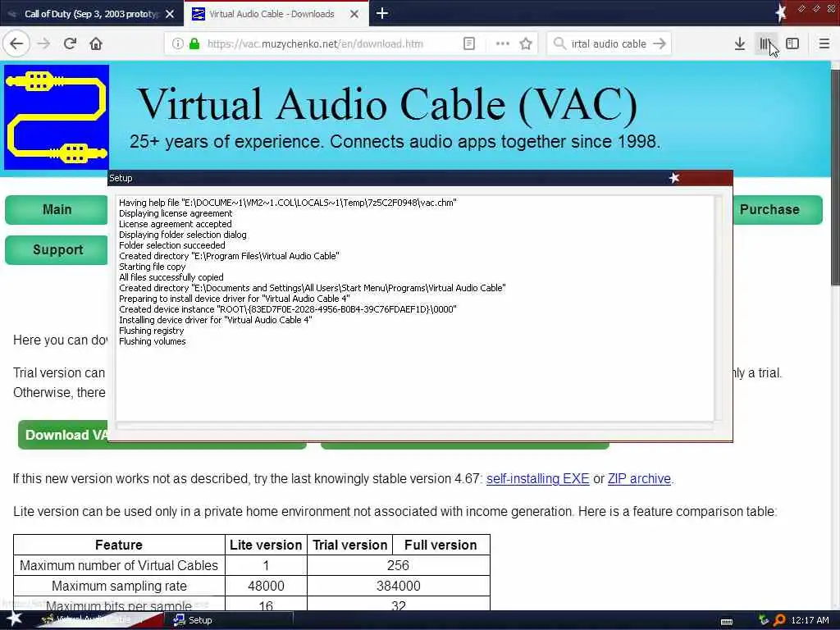Select 'Flushing registry' log line
The image size is (840, 630).
[151, 331]
